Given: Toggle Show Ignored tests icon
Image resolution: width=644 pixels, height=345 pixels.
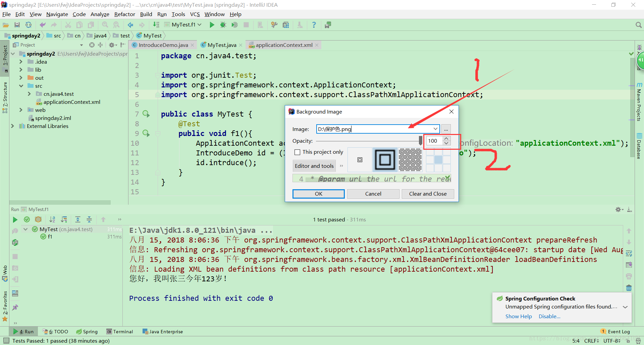Looking at the screenshot, I should click(38, 220).
